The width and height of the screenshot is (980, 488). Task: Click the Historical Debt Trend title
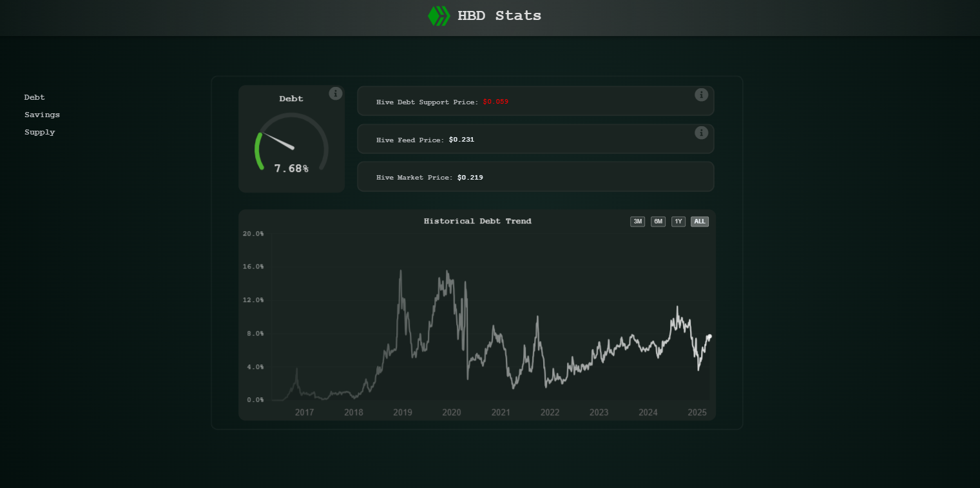click(477, 221)
